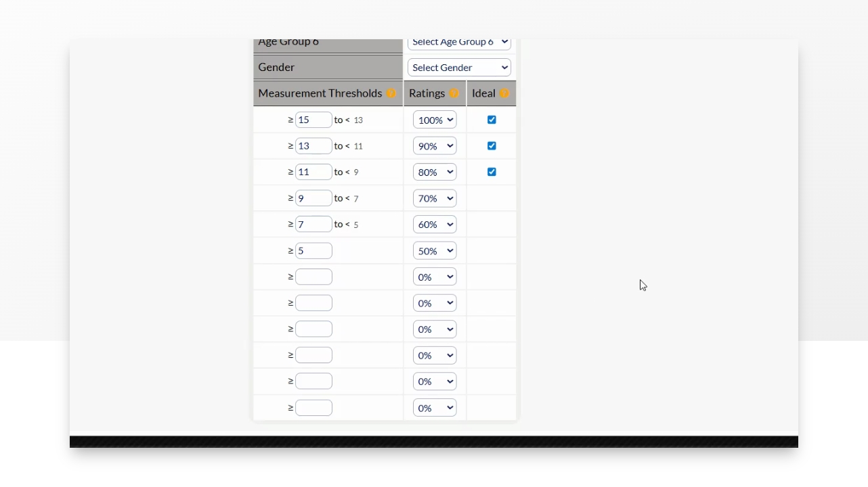Viewport: 868px width, 487px height.
Task: Open Select Age Group 6 dropdown
Action: (459, 43)
